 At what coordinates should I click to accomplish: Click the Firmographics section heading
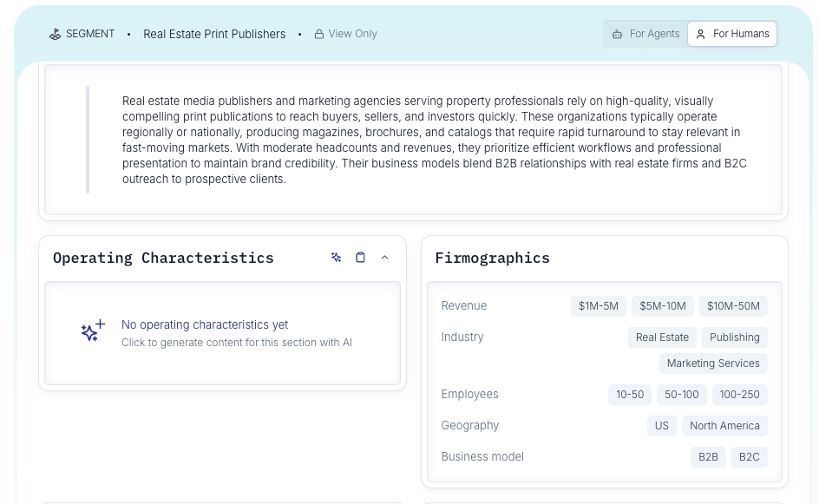[x=493, y=258]
